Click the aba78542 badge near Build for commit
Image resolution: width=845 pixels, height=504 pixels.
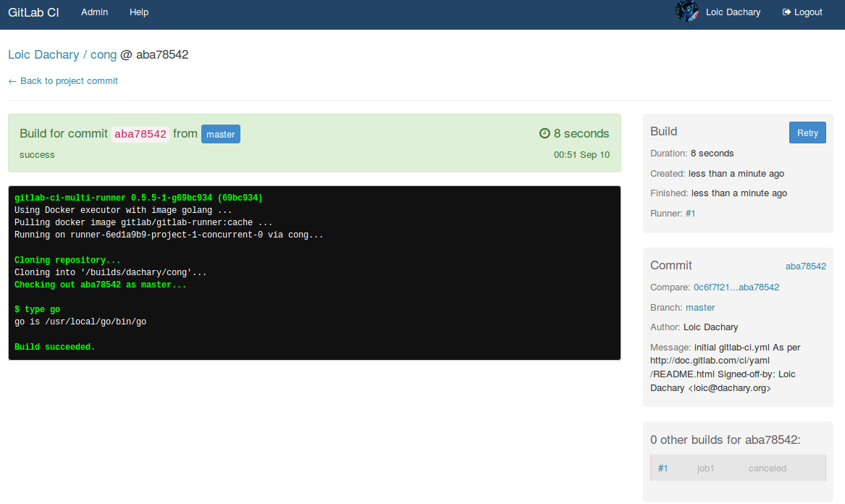[x=140, y=134]
